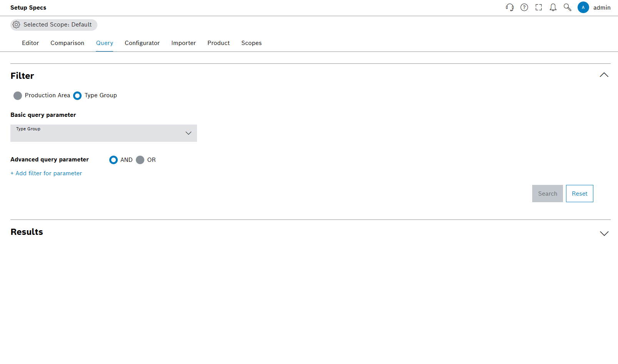Open the headset support icon
618x364 pixels.
tap(509, 7)
